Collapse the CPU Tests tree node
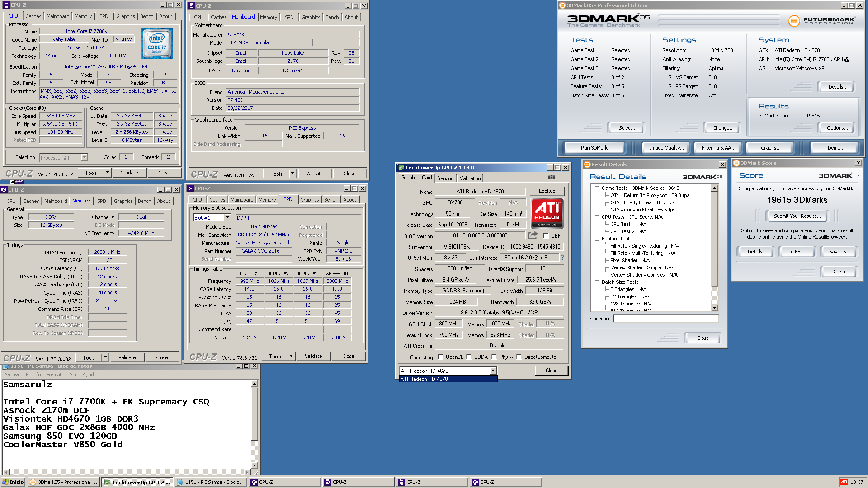This screenshot has width=868, height=488. 597,217
